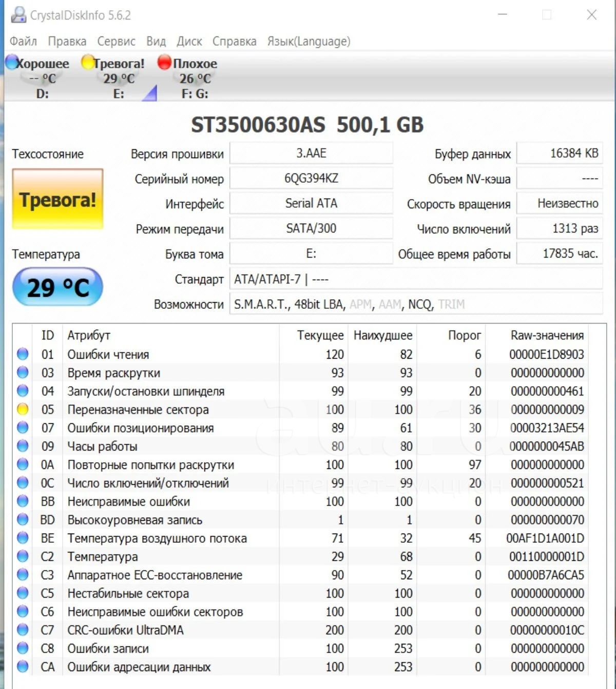This screenshot has width=616, height=689.
Task: Open the Правка menu
Action: [x=67, y=41]
